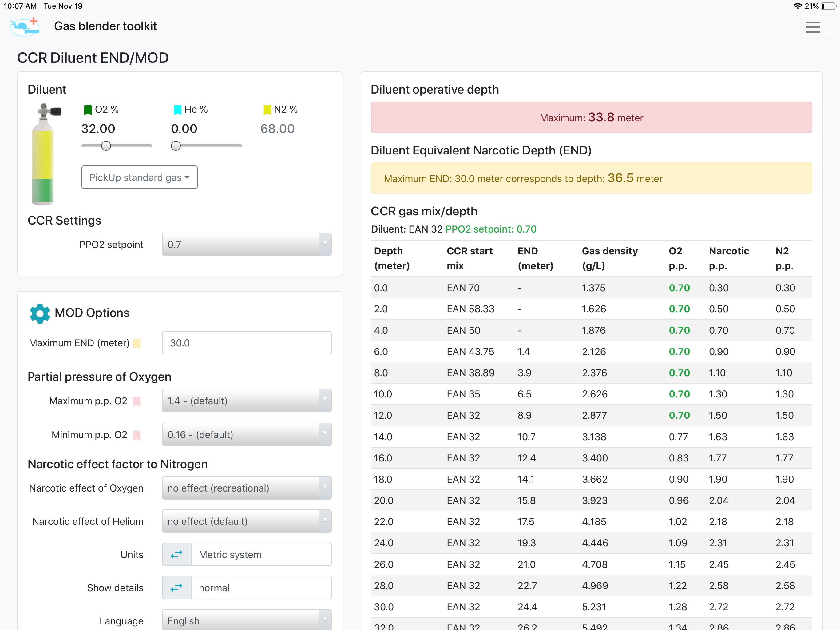This screenshot has height=630, width=840.
Task: Click the Metric system units field
Action: (261, 554)
